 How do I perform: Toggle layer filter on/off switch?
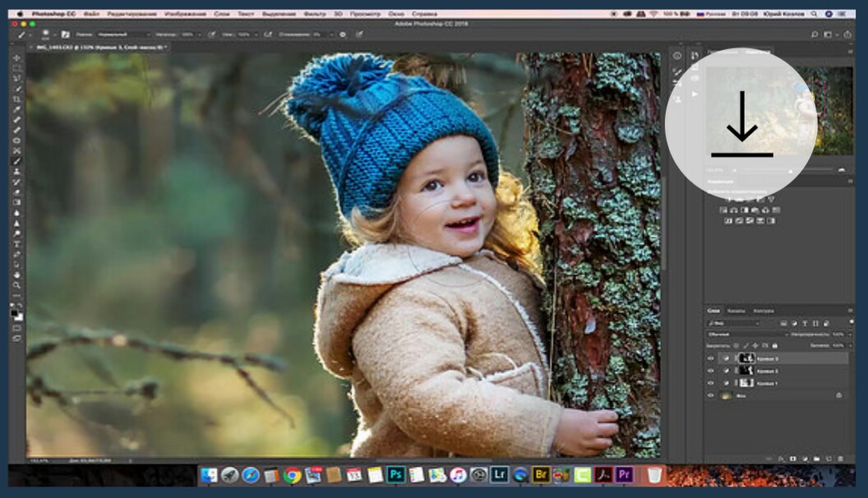[852, 322]
